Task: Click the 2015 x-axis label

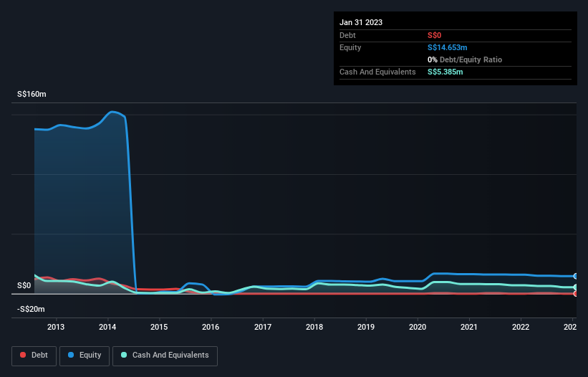Action: 159,327
